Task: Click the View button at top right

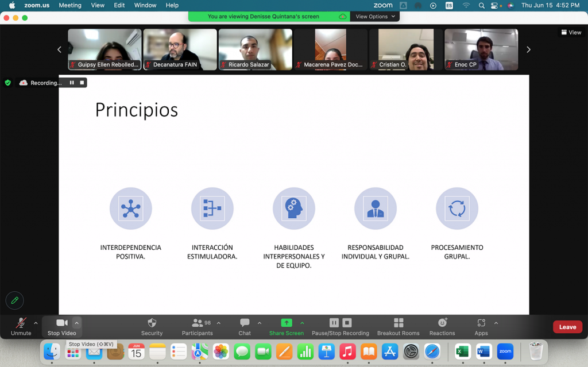Action: [571, 33]
